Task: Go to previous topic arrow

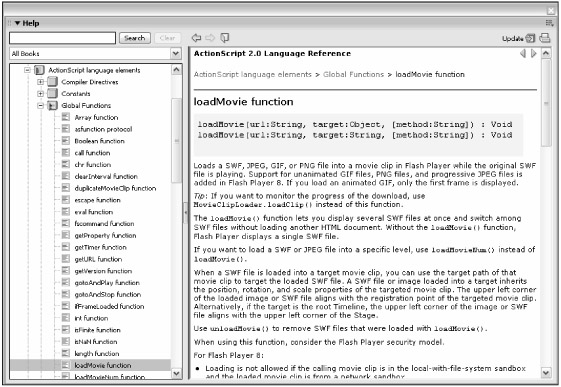Action: coord(523,54)
